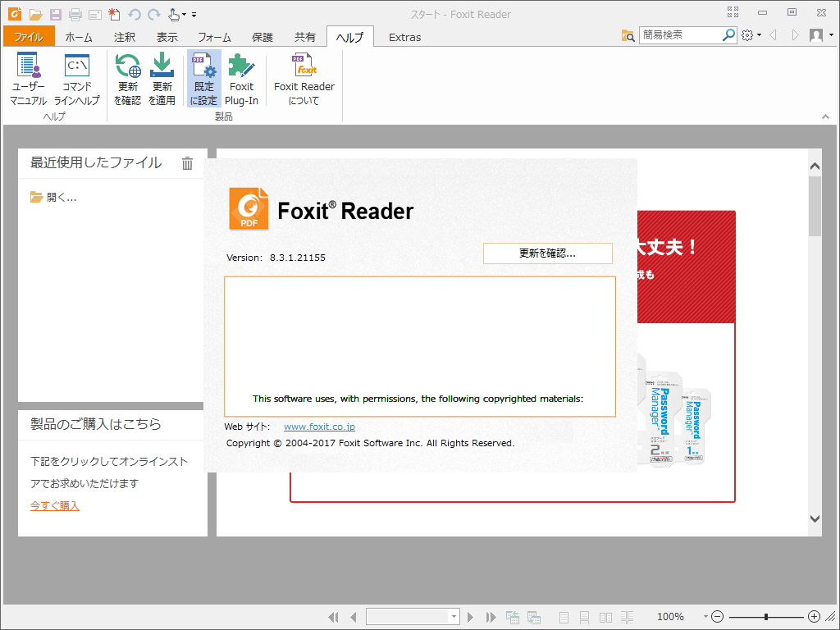Check for updates using 更新を確認 icon
The width and height of the screenshot is (840, 630).
click(127, 78)
